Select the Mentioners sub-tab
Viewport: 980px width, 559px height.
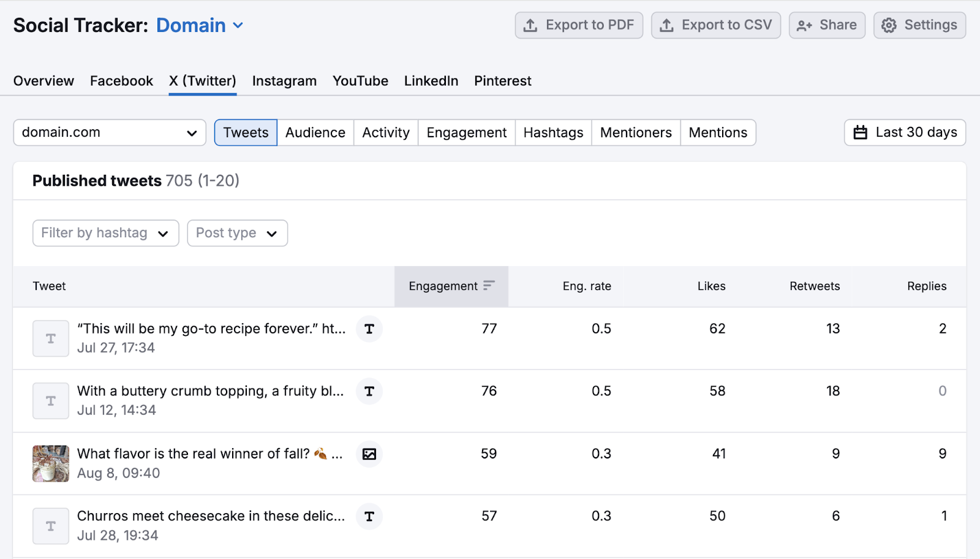point(636,132)
